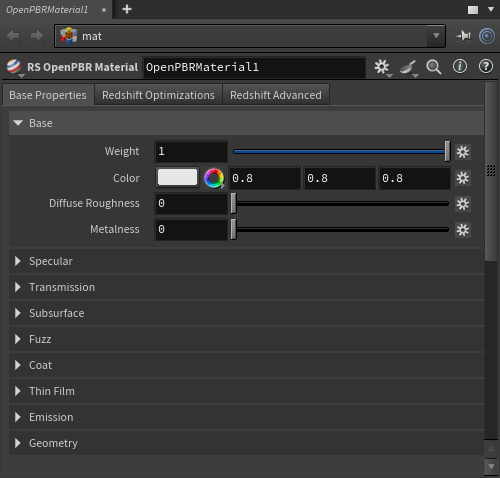Open the parameter gear settings menu

coord(382,67)
